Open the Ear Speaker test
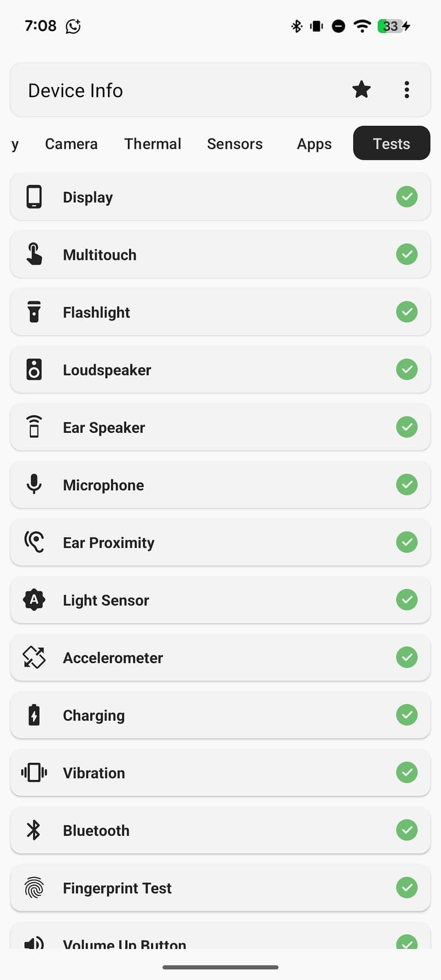Viewport: 441px width, 980px height. 104,427
